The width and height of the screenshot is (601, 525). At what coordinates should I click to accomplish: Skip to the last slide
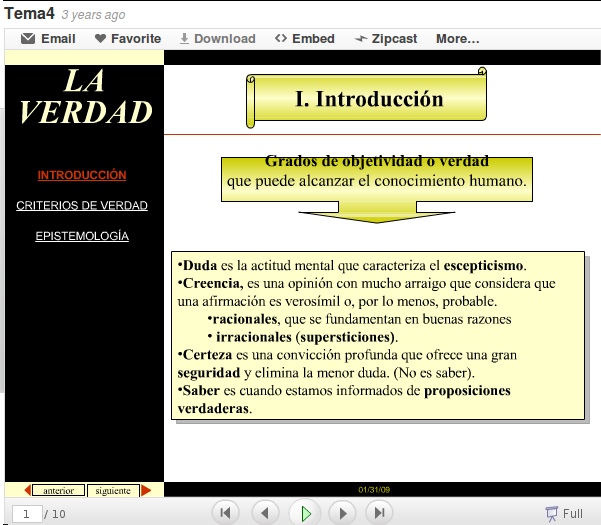[379, 513]
